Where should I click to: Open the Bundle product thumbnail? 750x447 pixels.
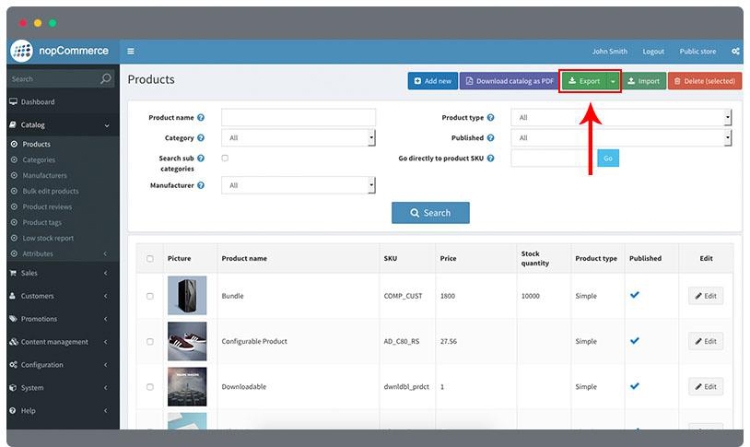pyautogui.click(x=187, y=295)
